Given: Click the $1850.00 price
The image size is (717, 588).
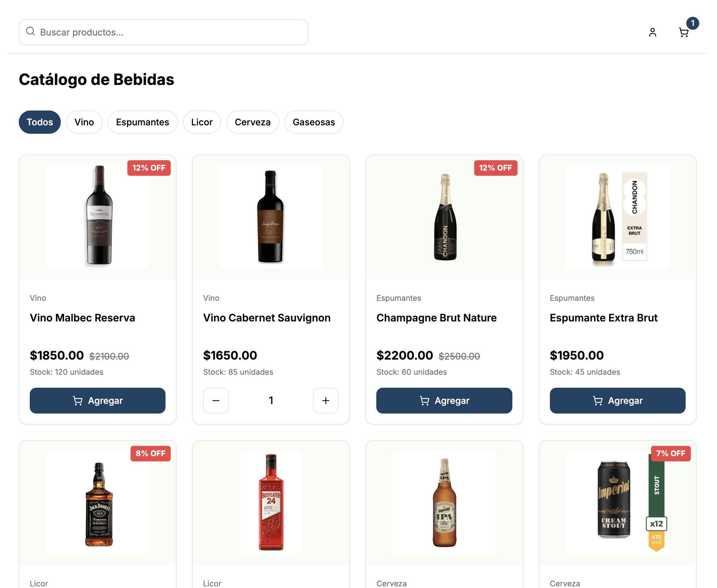Looking at the screenshot, I should (x=57, y=355).
